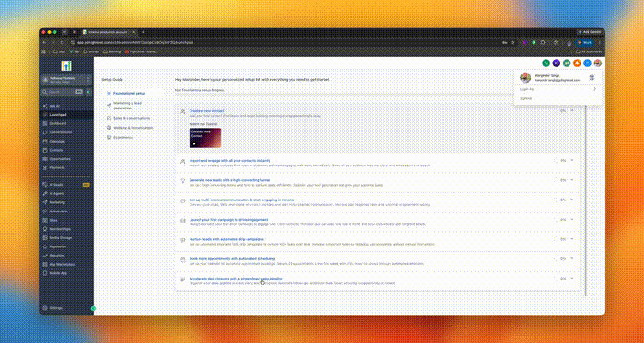Viewport: 644px width, 343px height.
Task: Click the orange notifications bell icon
Action: click(577, 63)
